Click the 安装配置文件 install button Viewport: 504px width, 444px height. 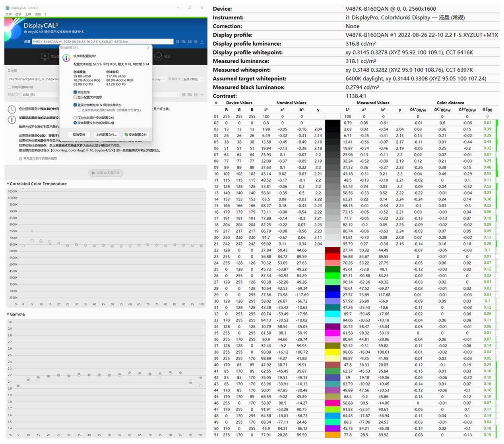(x=136, y=134)
